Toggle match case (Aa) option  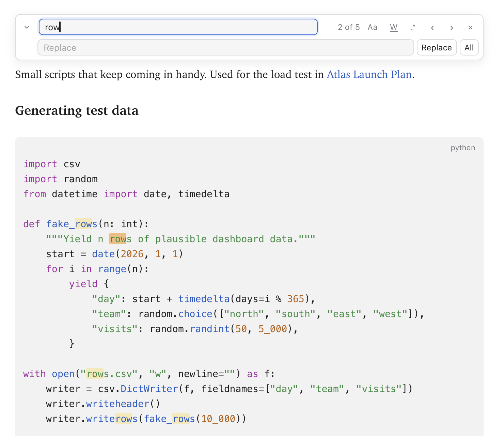click(x=373, y=27)
